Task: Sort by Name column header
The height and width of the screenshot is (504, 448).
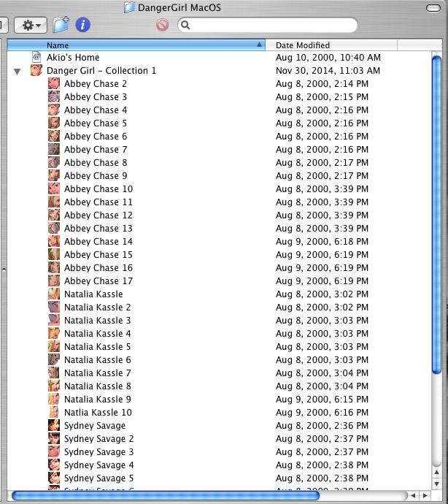Action: (x=136, y=45)
